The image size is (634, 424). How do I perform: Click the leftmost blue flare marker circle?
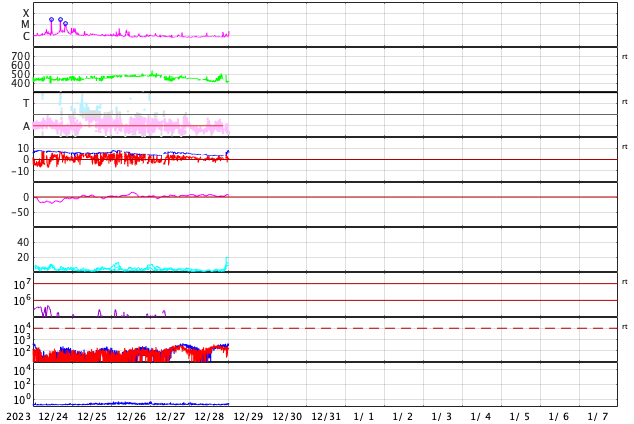pos(51,19)
